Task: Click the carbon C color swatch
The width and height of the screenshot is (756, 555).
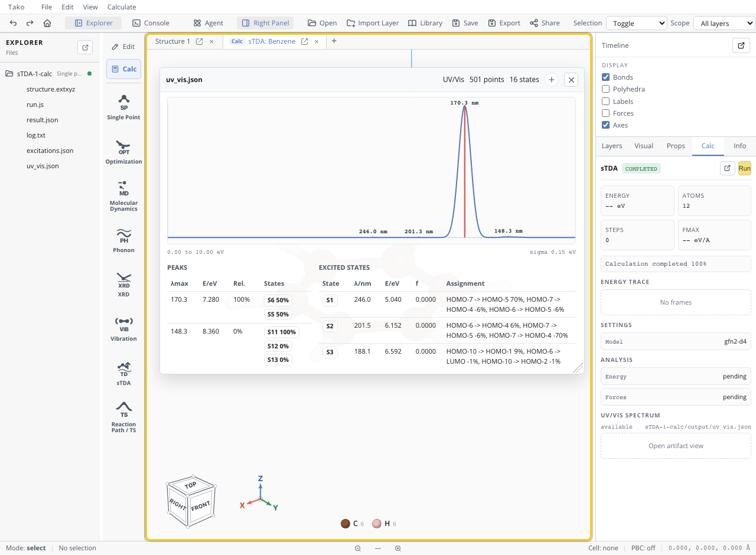Action: tap(346, 524)
